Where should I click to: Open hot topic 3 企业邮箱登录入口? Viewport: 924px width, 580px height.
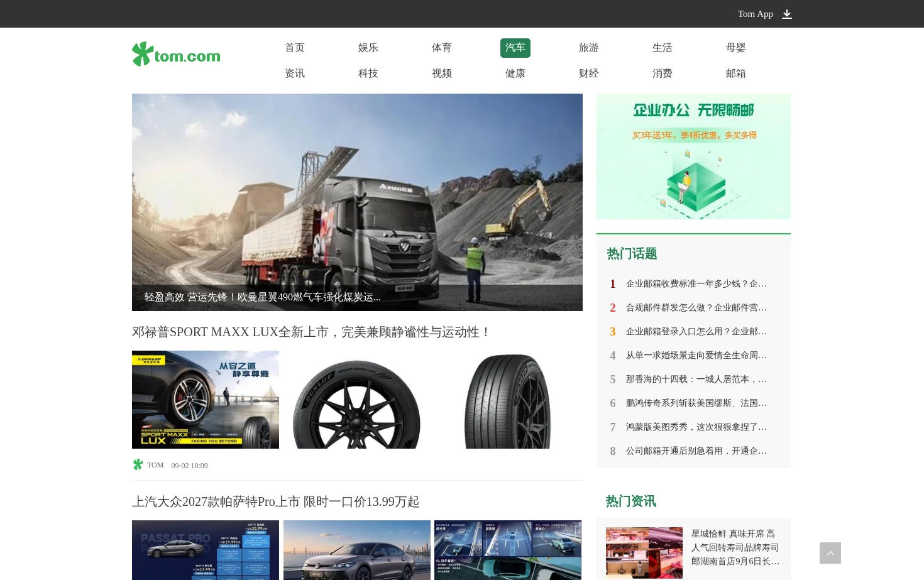tap(696, 332)
